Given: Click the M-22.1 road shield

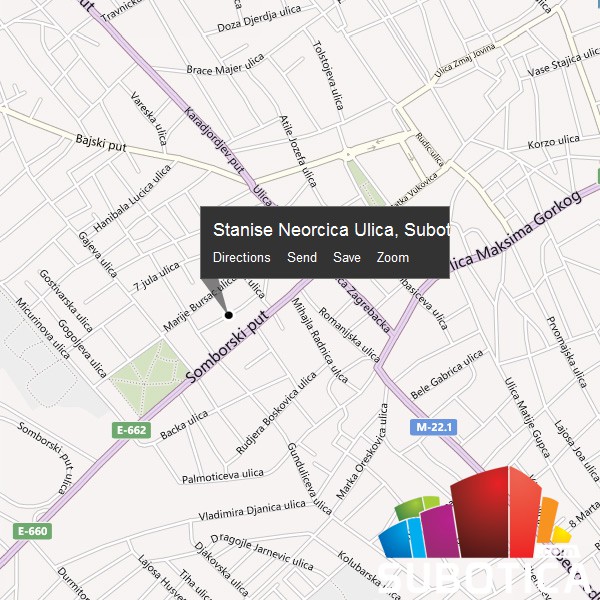Looking at the screenshot, I should pos(433,428).
